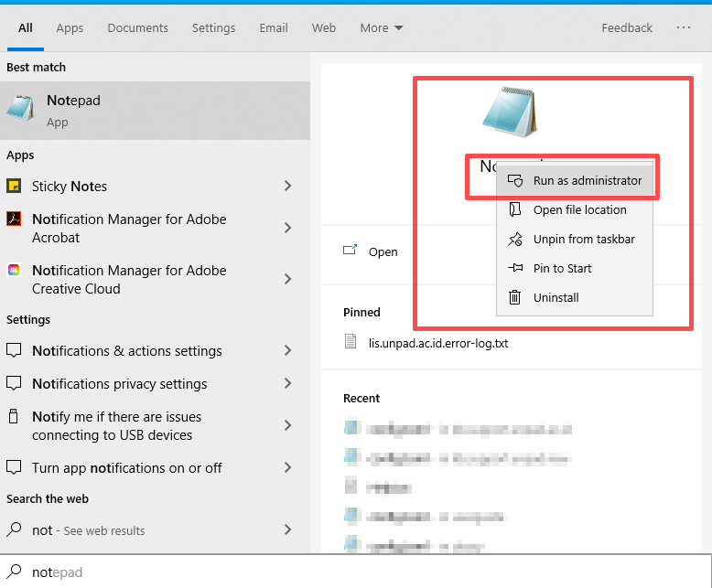Expand Adobe Creative Cloud manager arrow
The width and height of the screenshot is (712, 588).
point(287,279)
